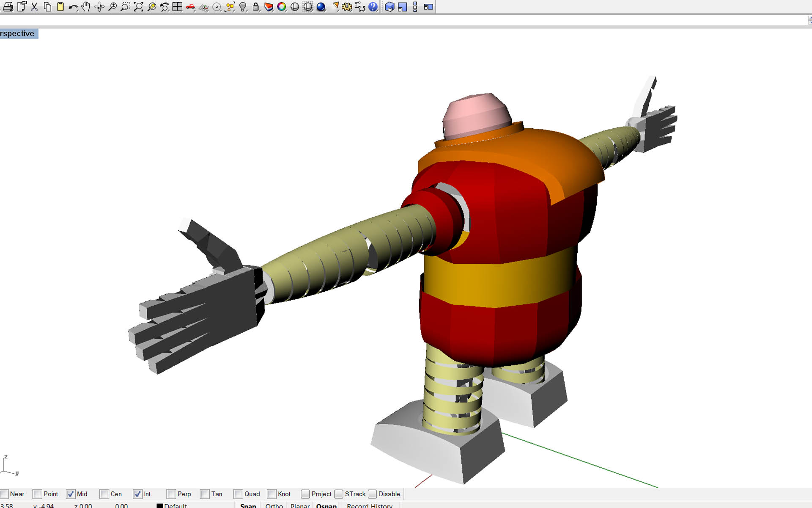Click the four-viewport layout icon
The image size is (812, 508).
(177, 7)
